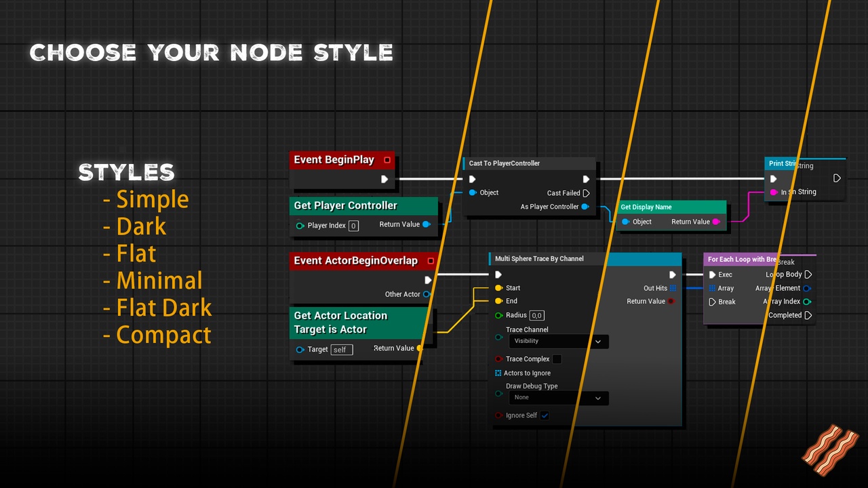
Task: Click Get Display Name Object pin
Action: [x=625, y=222]
